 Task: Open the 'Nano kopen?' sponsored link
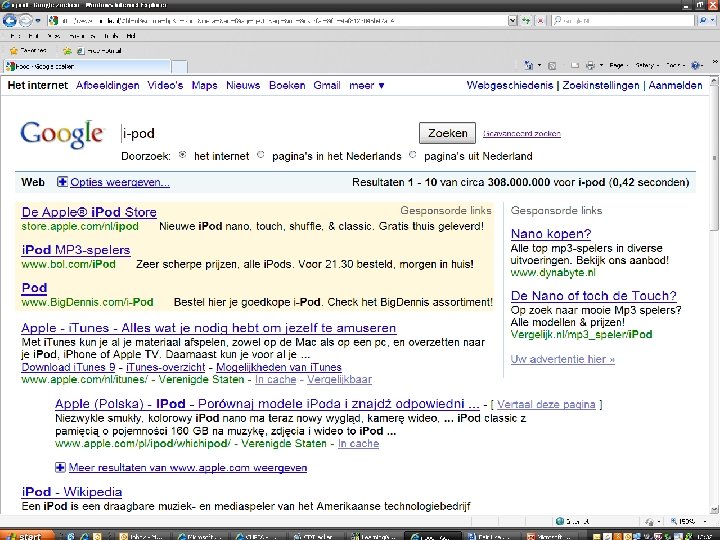click(551, 234)
